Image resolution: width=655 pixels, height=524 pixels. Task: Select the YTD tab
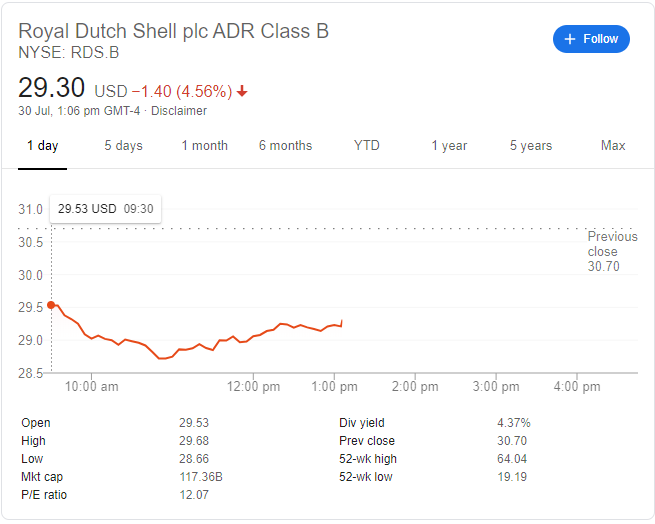(366, 145)
